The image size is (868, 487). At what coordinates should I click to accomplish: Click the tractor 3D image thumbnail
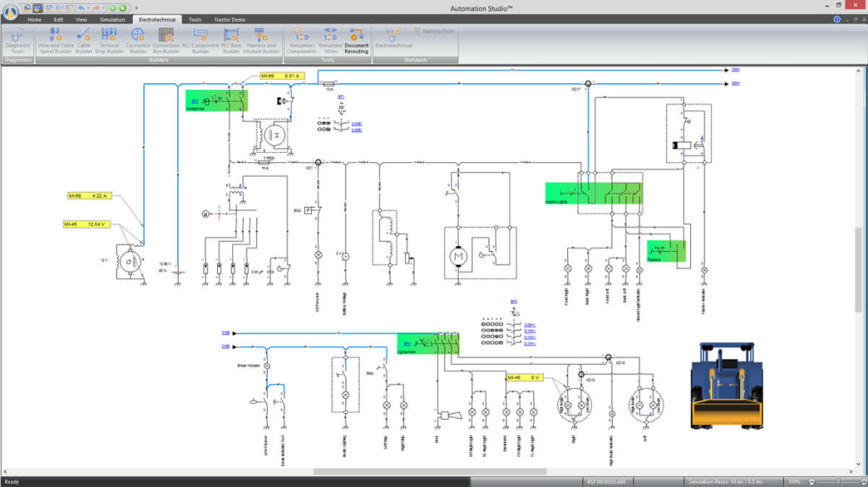point(726,385)
